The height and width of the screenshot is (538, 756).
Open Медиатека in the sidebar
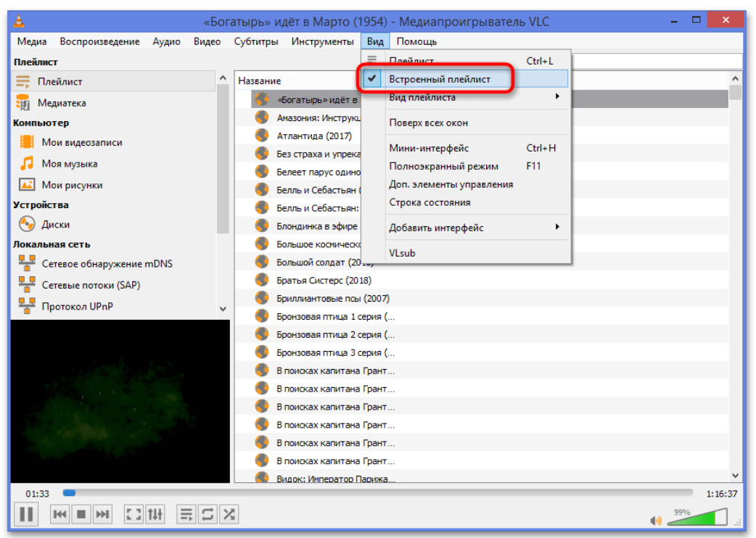click(x=62, y=103)
